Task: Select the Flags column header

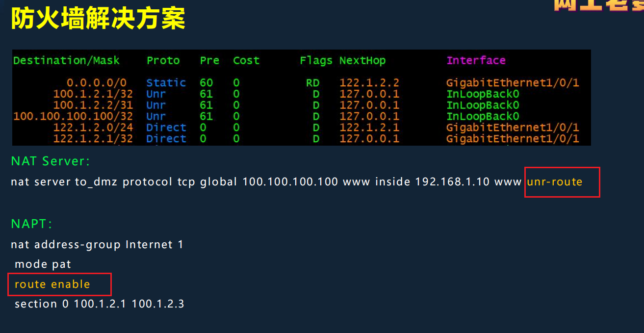Action: tap(316, 60)
